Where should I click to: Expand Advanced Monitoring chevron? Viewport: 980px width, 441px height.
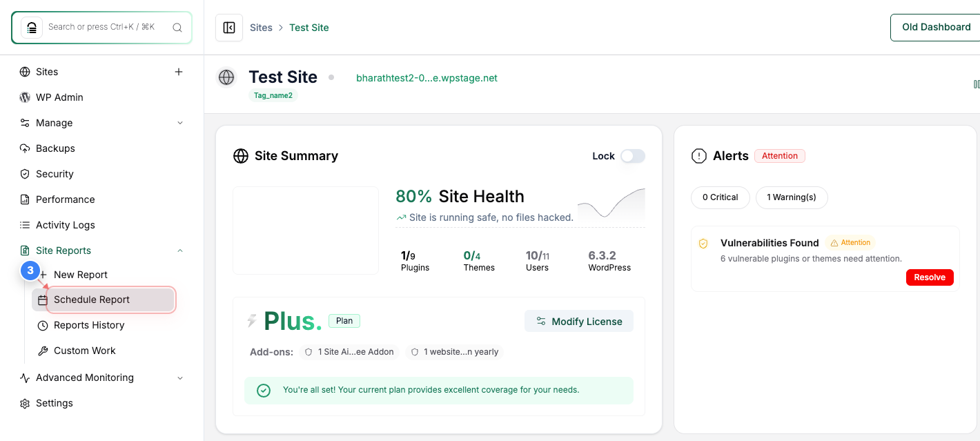(180, 378)
